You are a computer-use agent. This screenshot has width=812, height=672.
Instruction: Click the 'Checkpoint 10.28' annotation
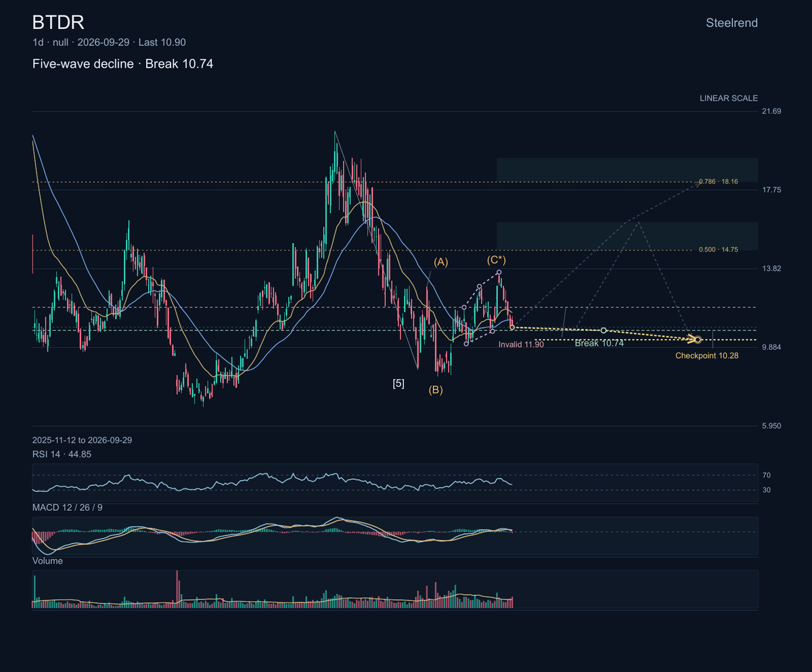(707, 355)
